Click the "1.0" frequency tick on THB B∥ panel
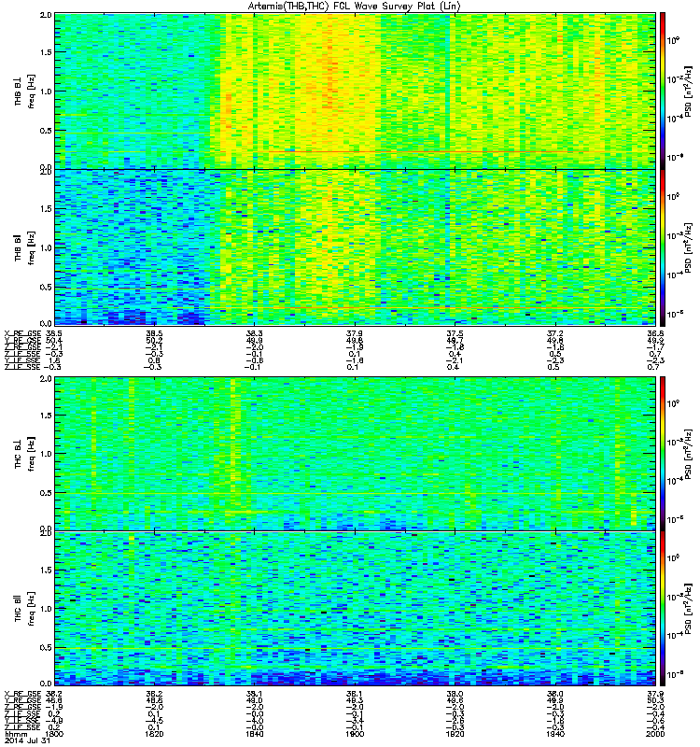Image resolution: width=700 pixels, height=747 pixels. [46, 247]
